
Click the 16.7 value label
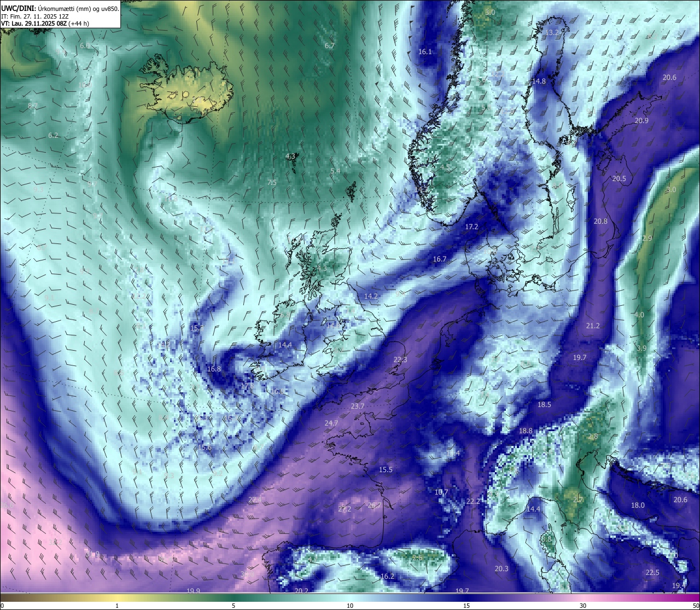(440, 259)
